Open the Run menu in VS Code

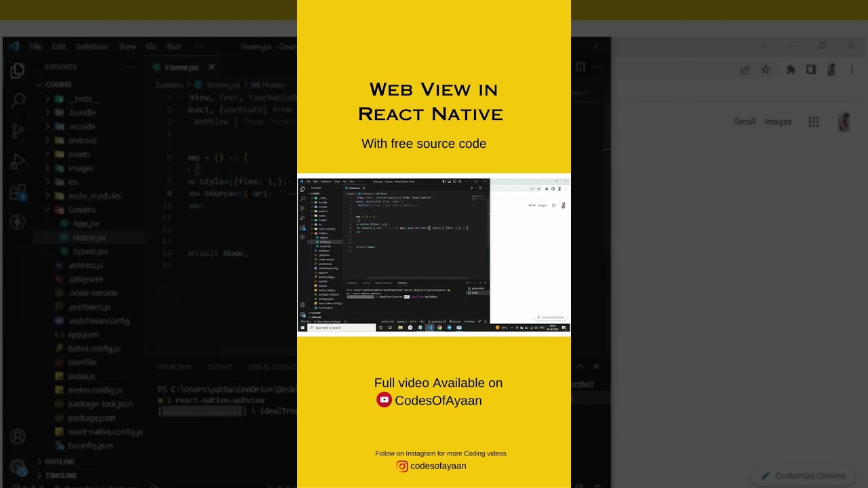tap(352, 182)
